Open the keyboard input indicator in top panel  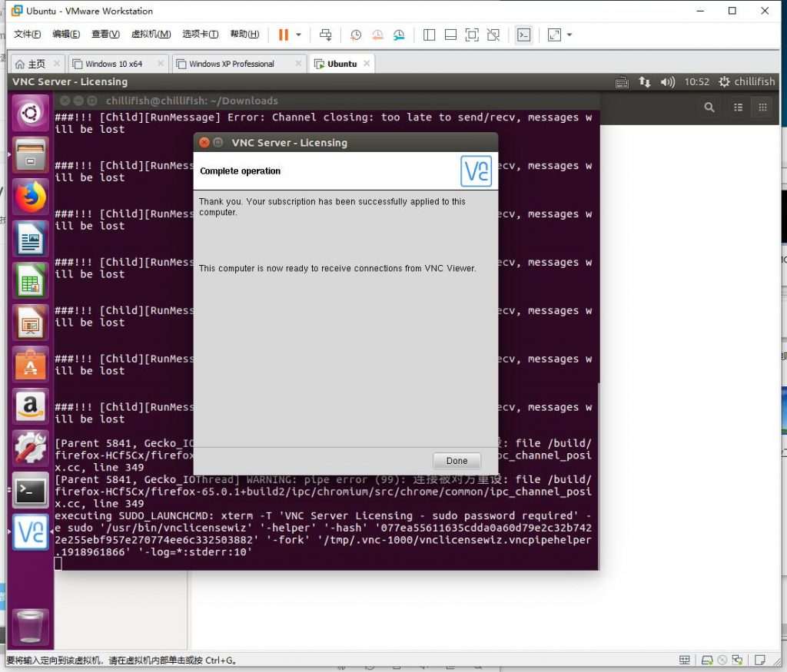tap(622, 81)
